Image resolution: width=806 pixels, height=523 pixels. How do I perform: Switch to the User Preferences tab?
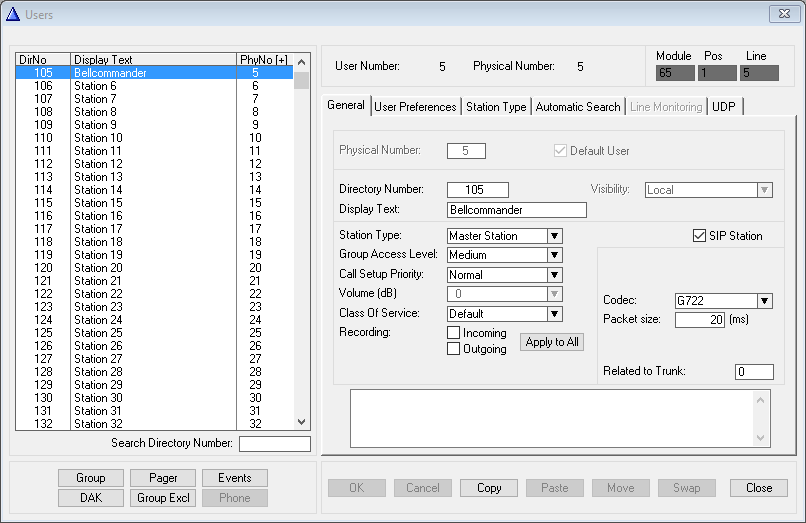click(x=415, y=107)
